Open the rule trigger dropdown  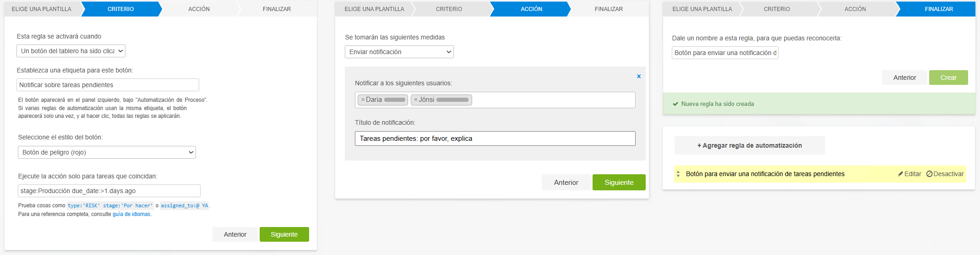[x=71, y=51]
